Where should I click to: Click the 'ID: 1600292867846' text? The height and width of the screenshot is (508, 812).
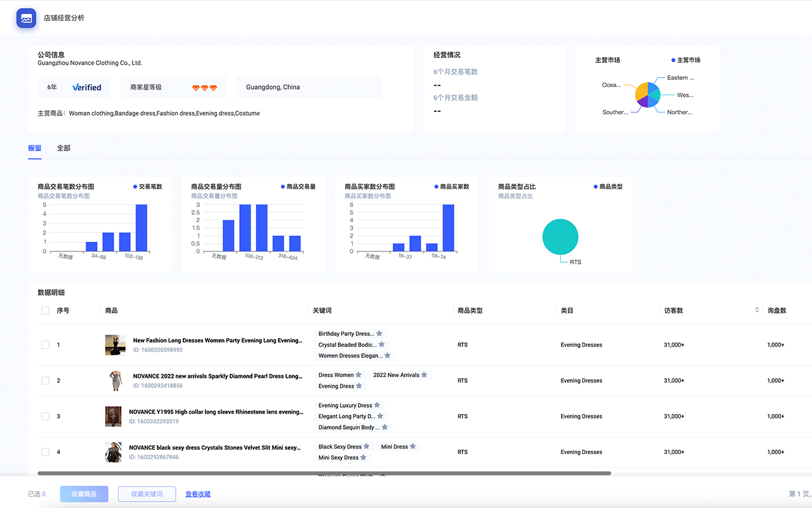click(x=154, y=457)
